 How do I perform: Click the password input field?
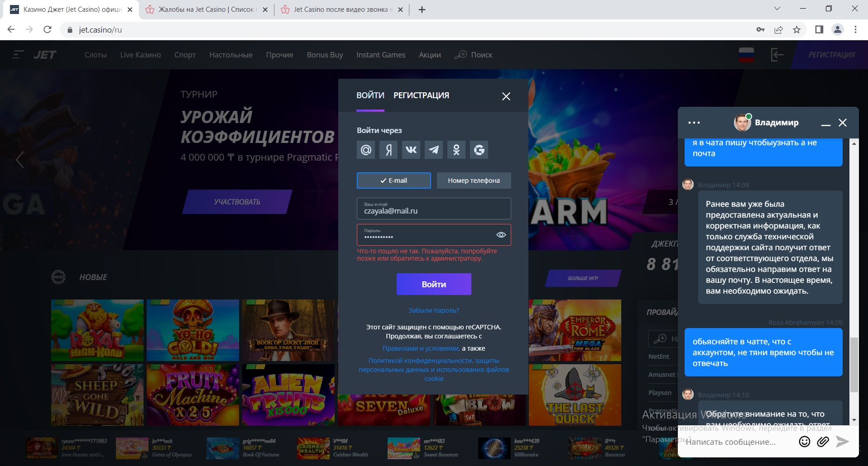[x=434, y=235]
